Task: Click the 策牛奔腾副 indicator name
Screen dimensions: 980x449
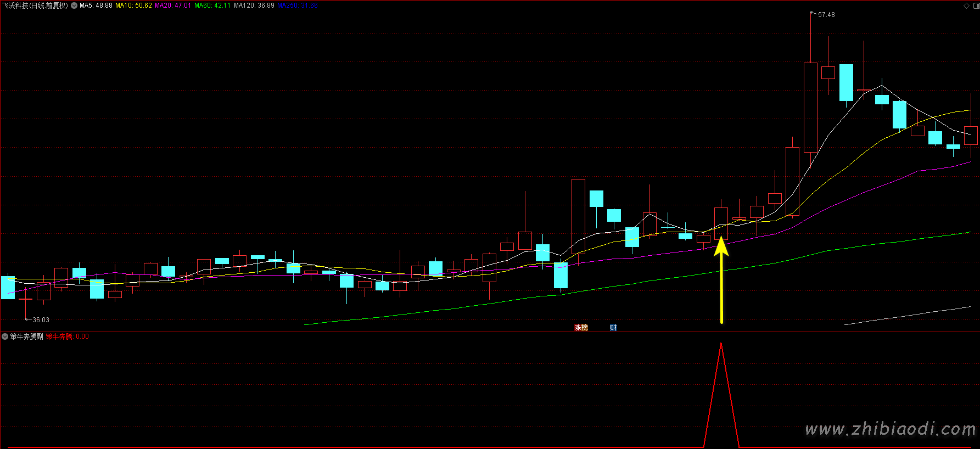Action: pos(26,336)
